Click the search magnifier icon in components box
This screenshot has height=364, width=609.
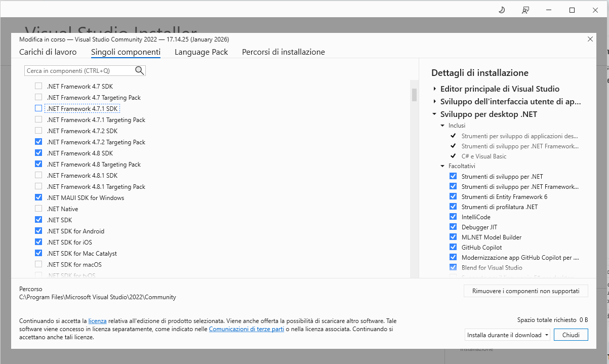click(139, 70)
